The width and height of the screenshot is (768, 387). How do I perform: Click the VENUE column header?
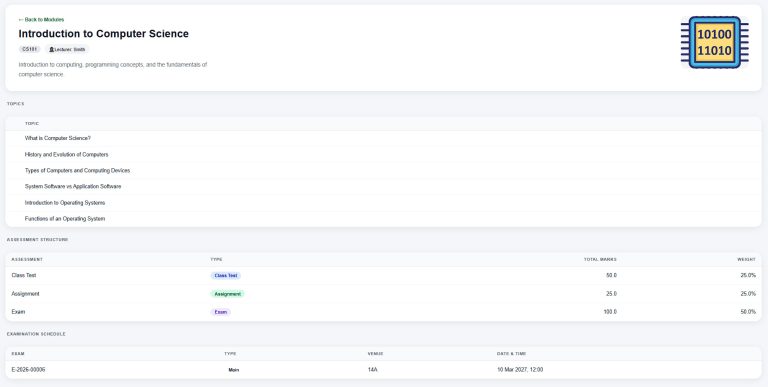pyautogui.click(x=376, y=354)
